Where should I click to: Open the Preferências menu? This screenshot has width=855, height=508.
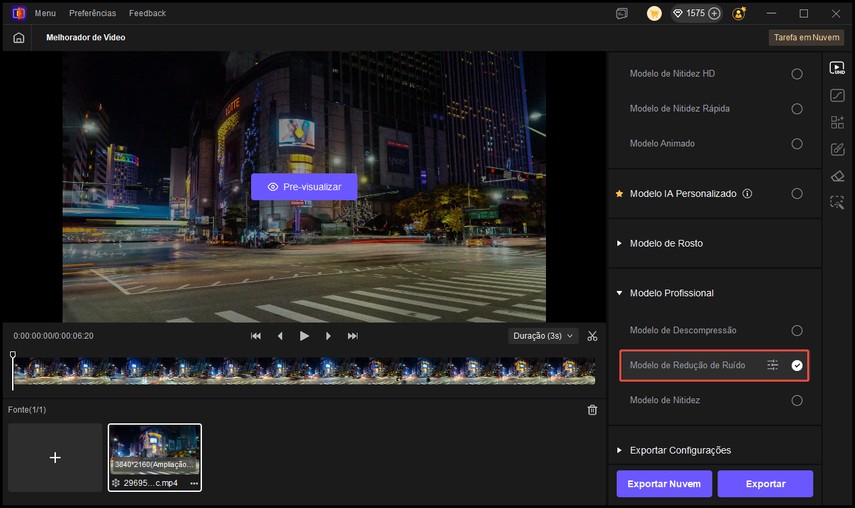click(92, 14)
